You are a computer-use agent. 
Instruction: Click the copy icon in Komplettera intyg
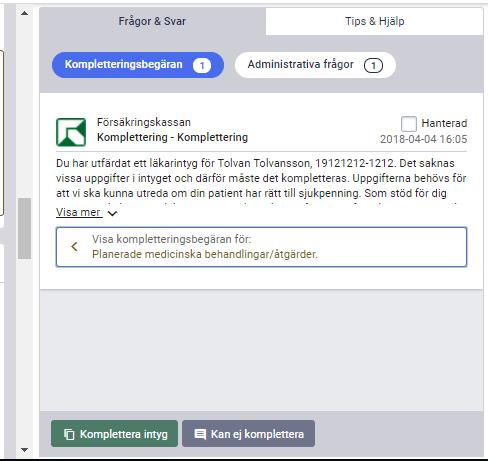[x=69, y=434]
